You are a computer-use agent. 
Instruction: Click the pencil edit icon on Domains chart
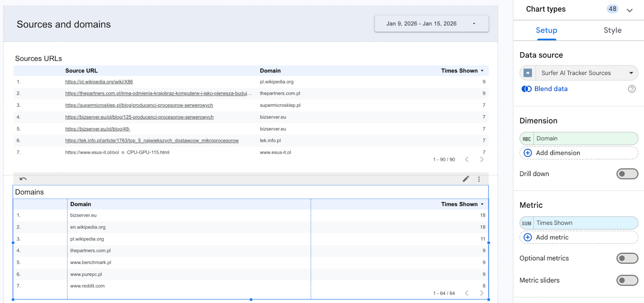466,179
